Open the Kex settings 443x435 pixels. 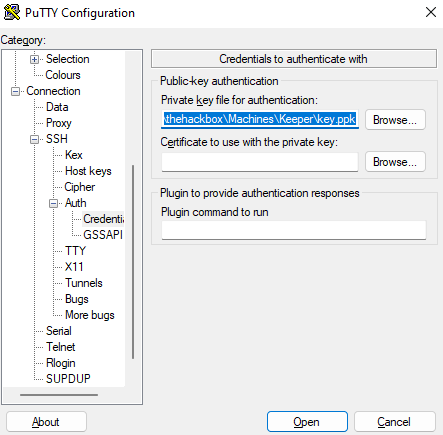click(x=74, y=155)
